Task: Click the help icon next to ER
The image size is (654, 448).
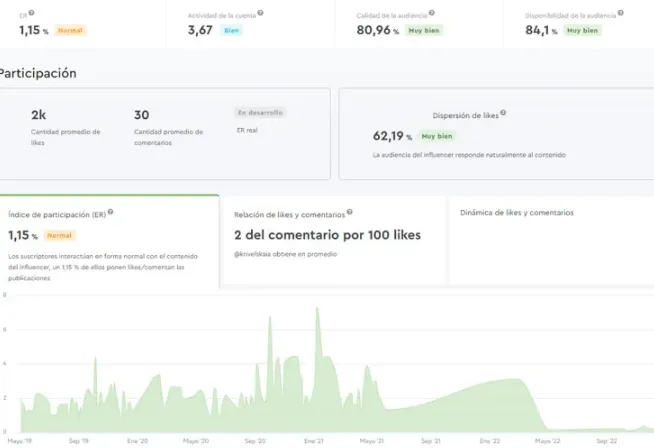Action: point(32,14)
